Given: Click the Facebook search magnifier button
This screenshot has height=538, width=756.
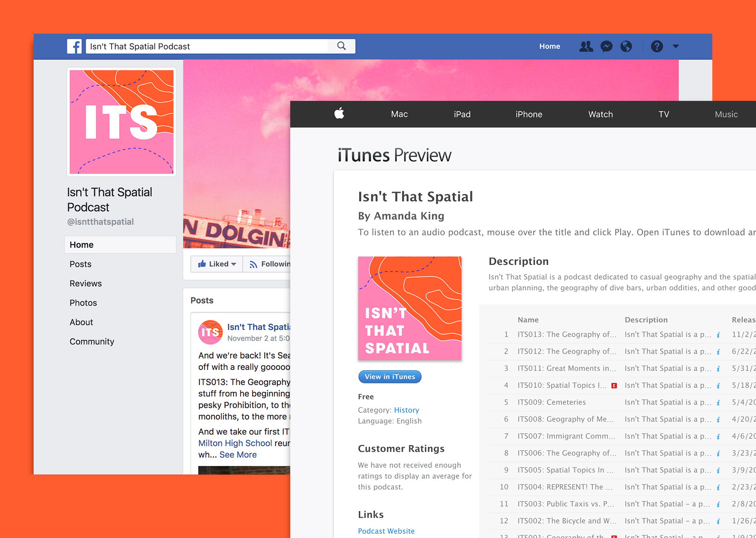Looking at the screenshot, I should tap(341, 46).
